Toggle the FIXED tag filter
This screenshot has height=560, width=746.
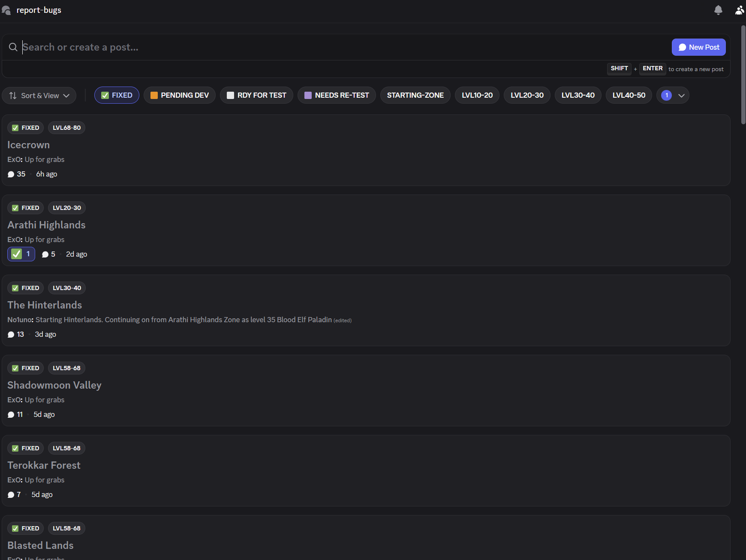[117, 95]
